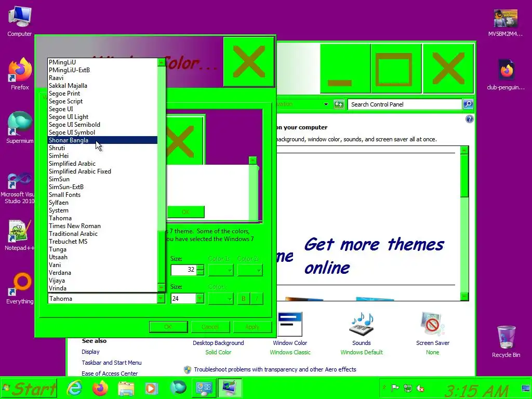Click the network tray icon
This screenshot has height=399, width=532.
(x=407, y=388)
